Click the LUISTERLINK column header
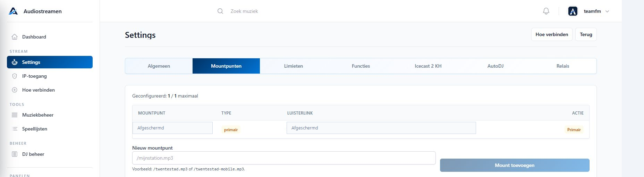Screen dimensions: 644x177 300,113
